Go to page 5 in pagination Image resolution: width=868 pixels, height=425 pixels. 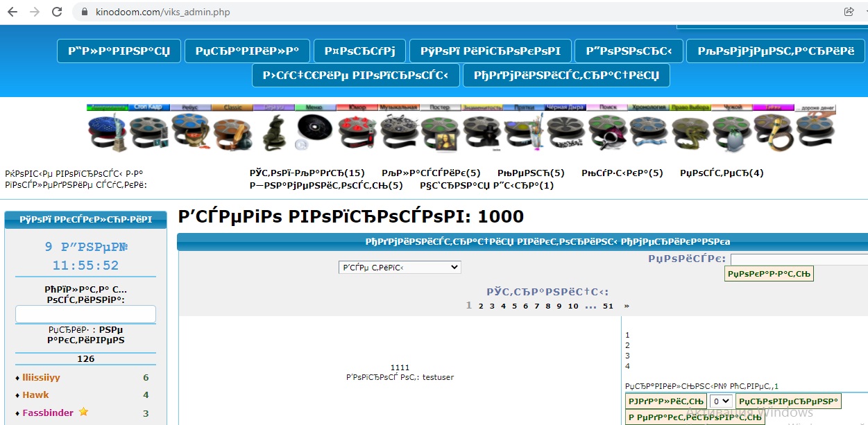514,306
